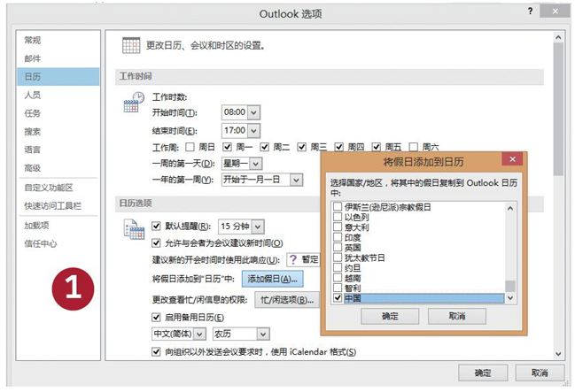Click 取消 in the holiday dialog
Viewport: 575px width, 392px height.
click(457, 316)
